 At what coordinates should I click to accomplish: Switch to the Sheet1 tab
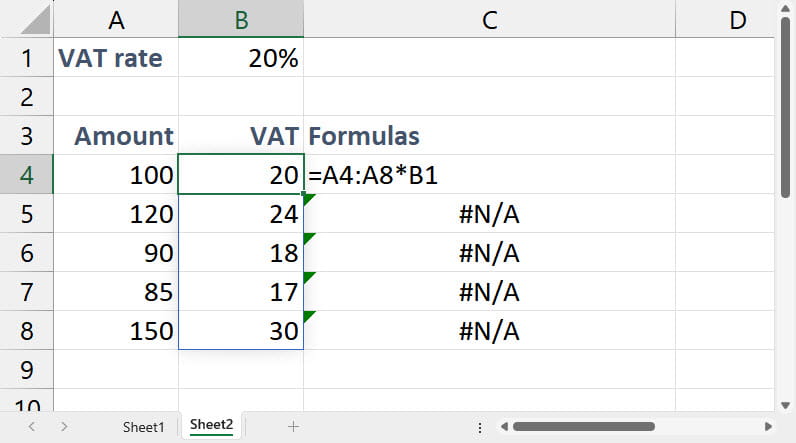click(143, 427)
